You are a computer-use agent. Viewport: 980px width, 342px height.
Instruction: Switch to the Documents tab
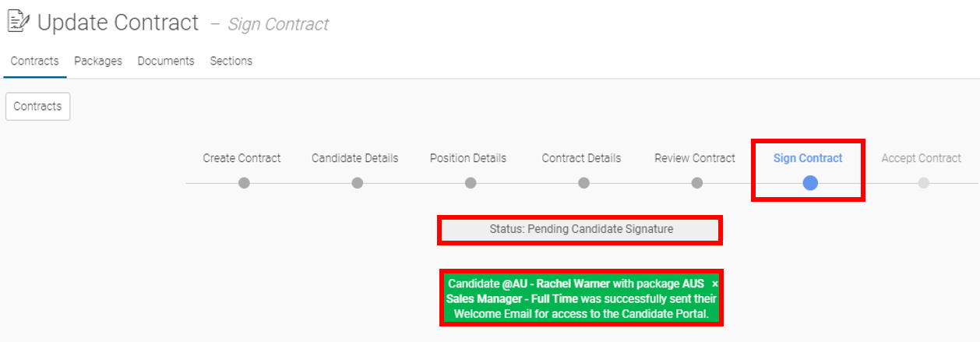point(166,61)
